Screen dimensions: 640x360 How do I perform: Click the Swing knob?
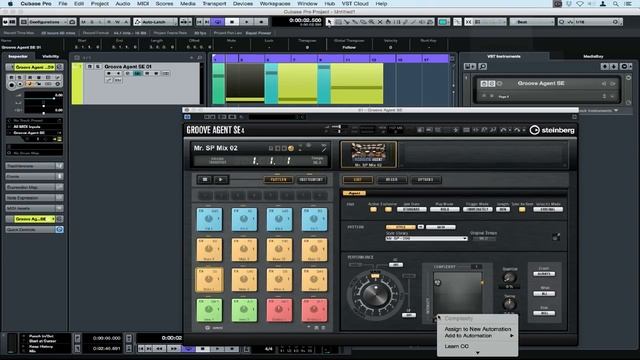click(x=509, y=304)
